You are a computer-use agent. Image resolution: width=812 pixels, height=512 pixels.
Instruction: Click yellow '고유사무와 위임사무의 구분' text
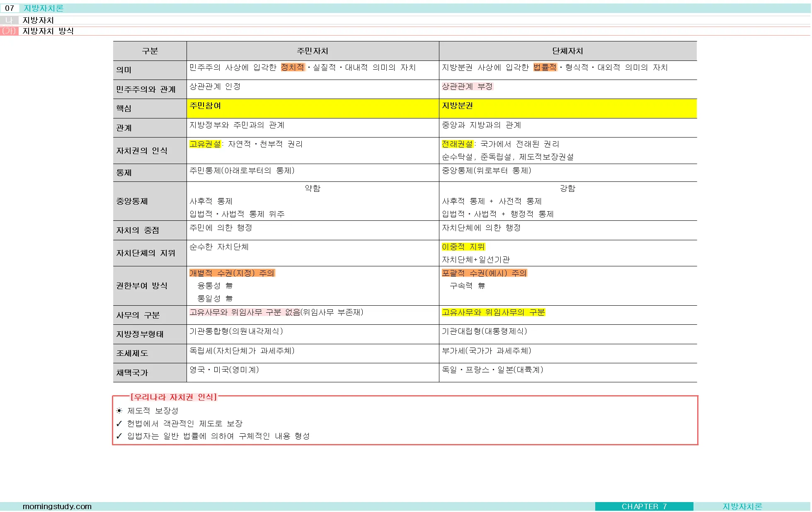[x=493, y=312]
